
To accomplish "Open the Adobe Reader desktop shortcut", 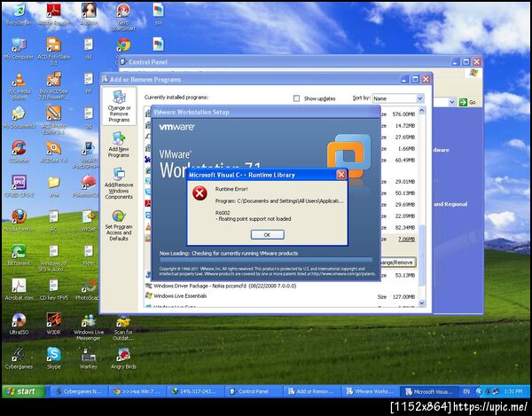I will (x=54, y=16).
